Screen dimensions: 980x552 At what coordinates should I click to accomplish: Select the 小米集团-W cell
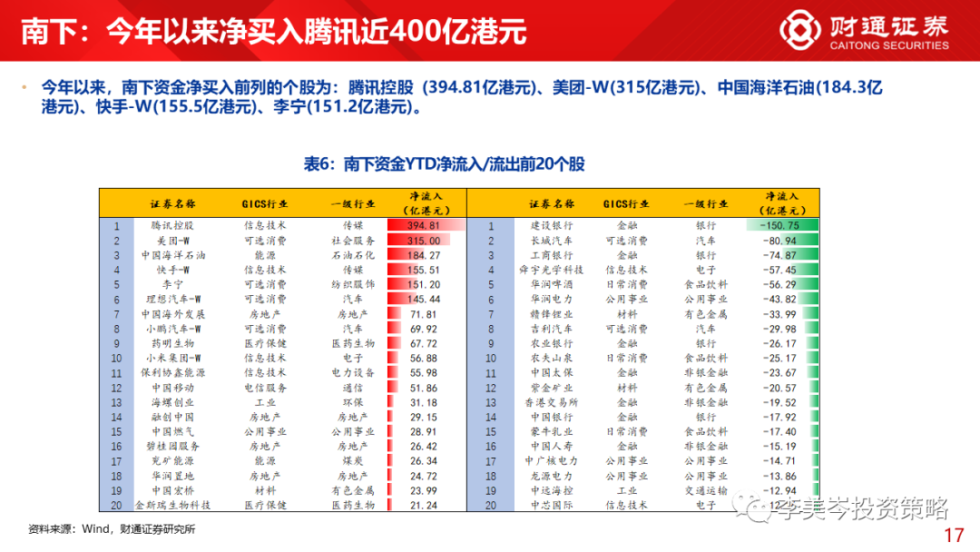(172, 358)
